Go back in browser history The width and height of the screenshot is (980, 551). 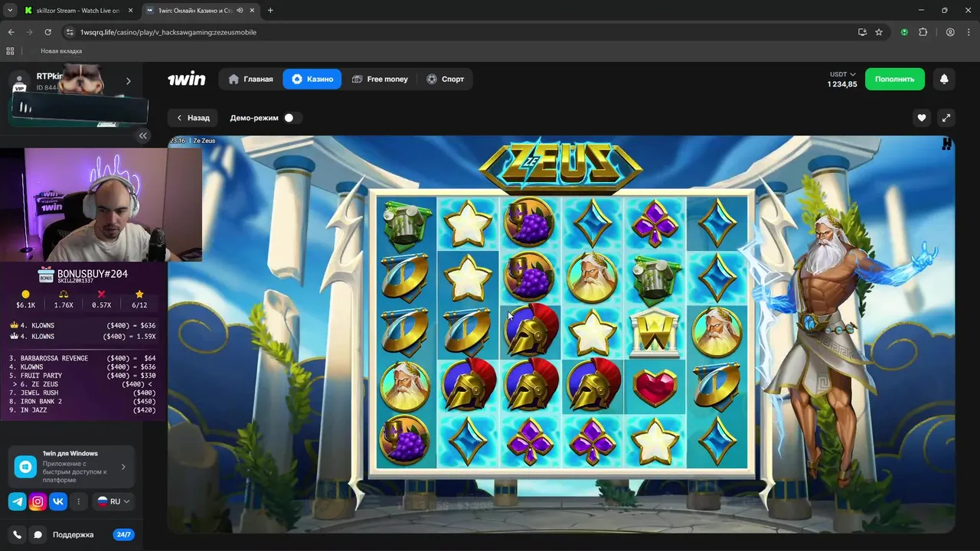click(11, 32)
